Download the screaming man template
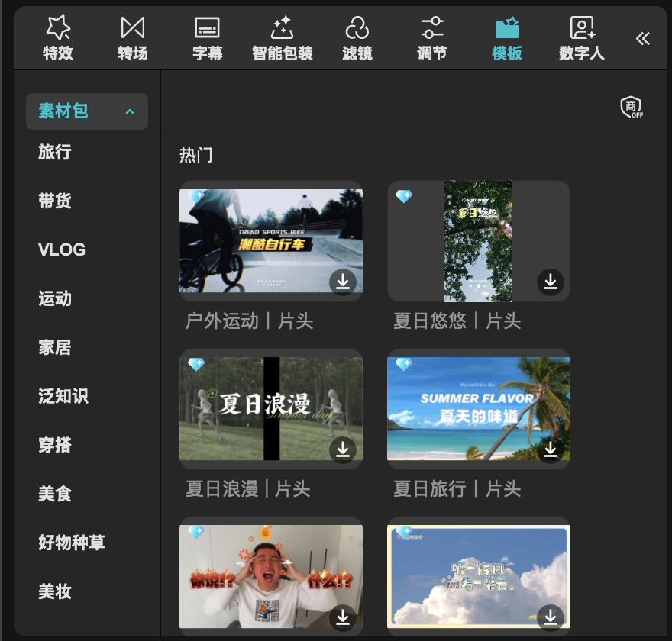 pyautogui.click(x=342, y=617)
